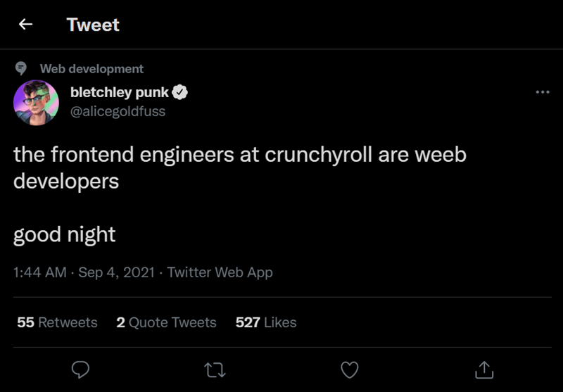Go back using the left arrow
563x392 pixels.
tap(26, 25)
